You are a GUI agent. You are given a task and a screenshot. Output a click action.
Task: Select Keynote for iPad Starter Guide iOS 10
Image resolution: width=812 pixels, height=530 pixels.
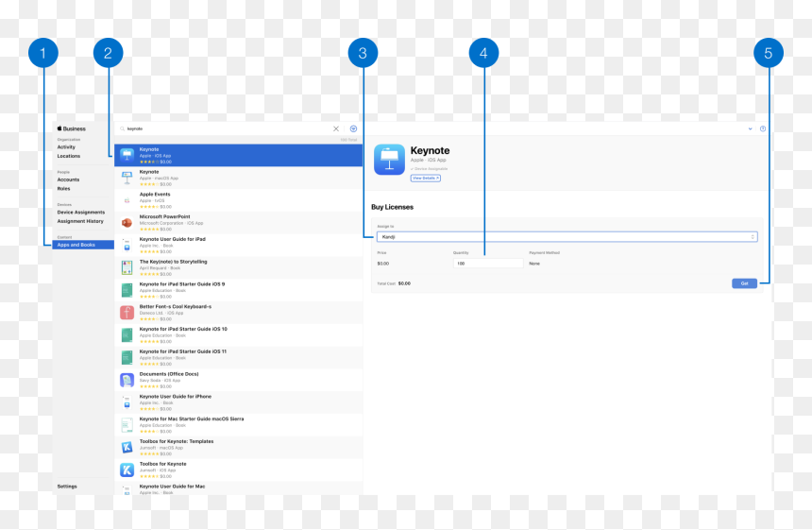click(238, 335)
